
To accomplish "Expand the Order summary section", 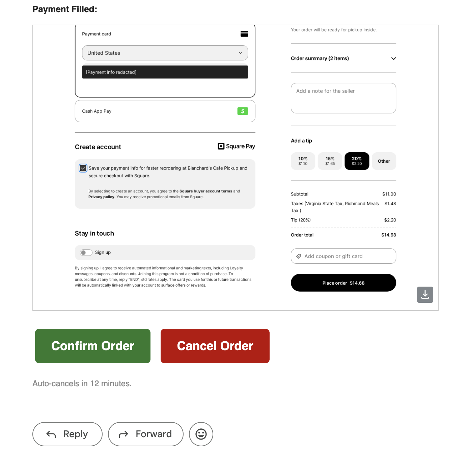I will click(393, 58).
